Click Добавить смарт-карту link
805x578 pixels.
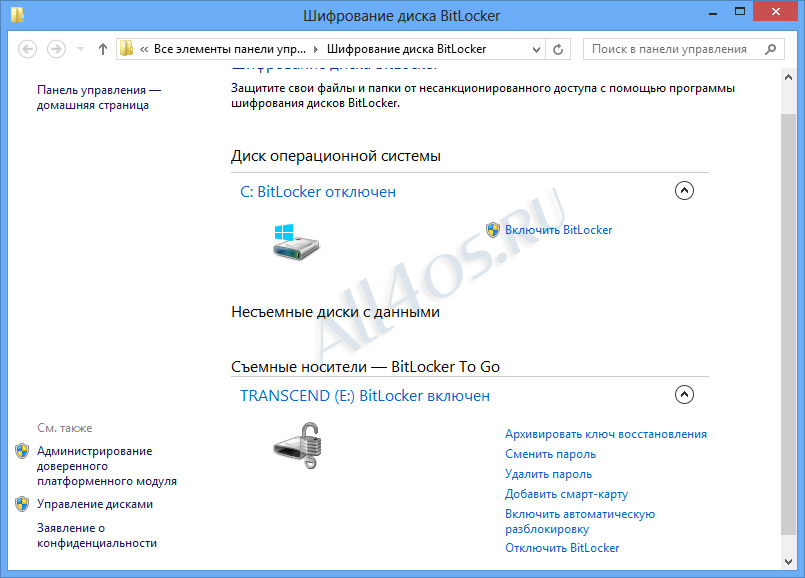[566, 494]
